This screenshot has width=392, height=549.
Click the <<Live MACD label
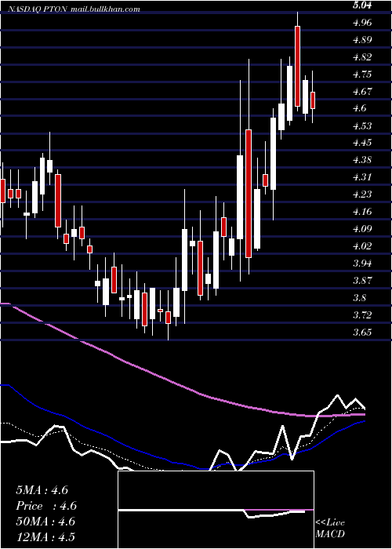coord(330,529)
